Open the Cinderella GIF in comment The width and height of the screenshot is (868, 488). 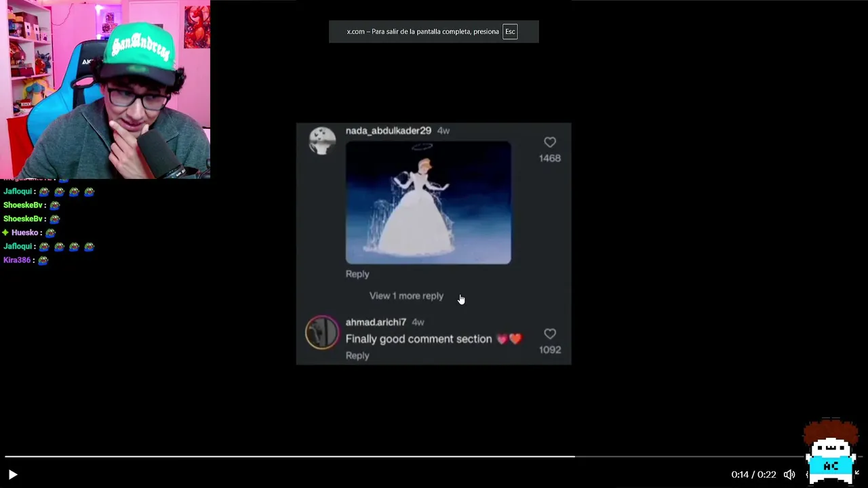pyautogui.click(x=429, y=202)
